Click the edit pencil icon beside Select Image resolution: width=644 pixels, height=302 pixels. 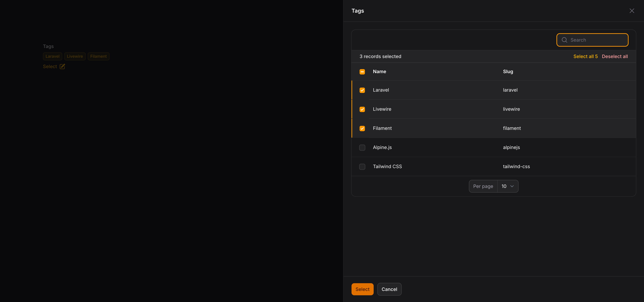click(x=62, y=67)
